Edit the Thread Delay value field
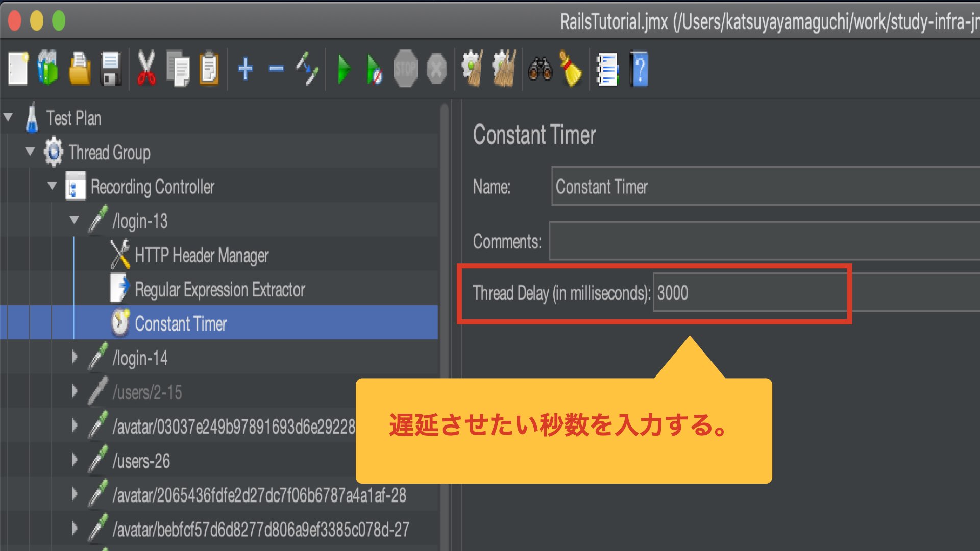The height and width of the screenshot is (551, 980). click(750, 293)
